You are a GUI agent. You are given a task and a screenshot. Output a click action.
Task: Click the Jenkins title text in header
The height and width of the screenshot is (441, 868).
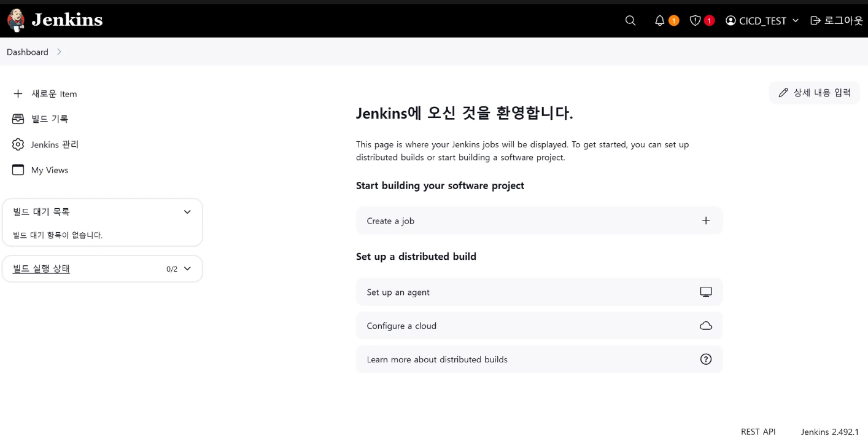point(67,20)
